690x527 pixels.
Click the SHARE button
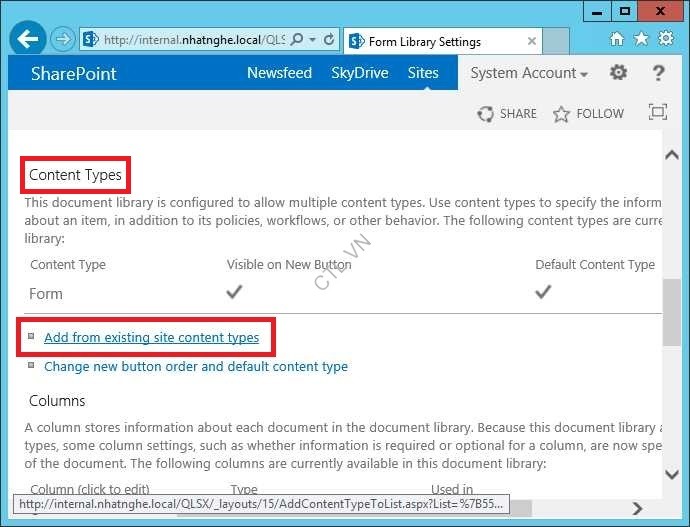pos(508,114)
